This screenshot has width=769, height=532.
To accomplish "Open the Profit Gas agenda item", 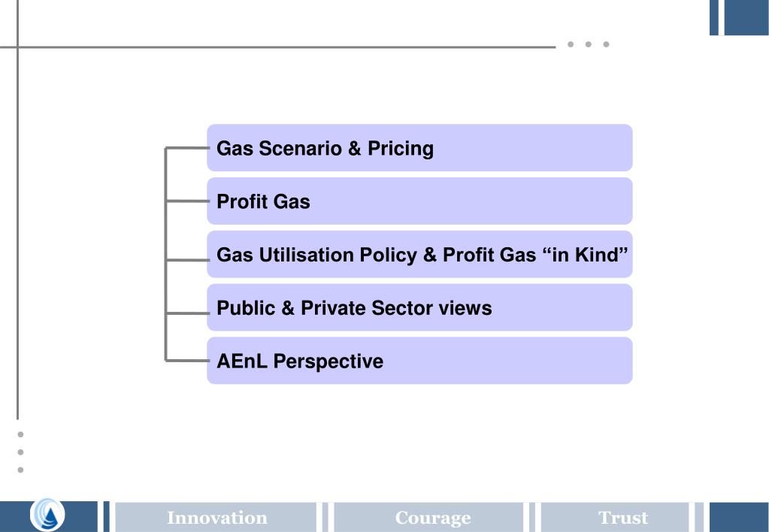I will pyautogui.click(x=419, y=201).
